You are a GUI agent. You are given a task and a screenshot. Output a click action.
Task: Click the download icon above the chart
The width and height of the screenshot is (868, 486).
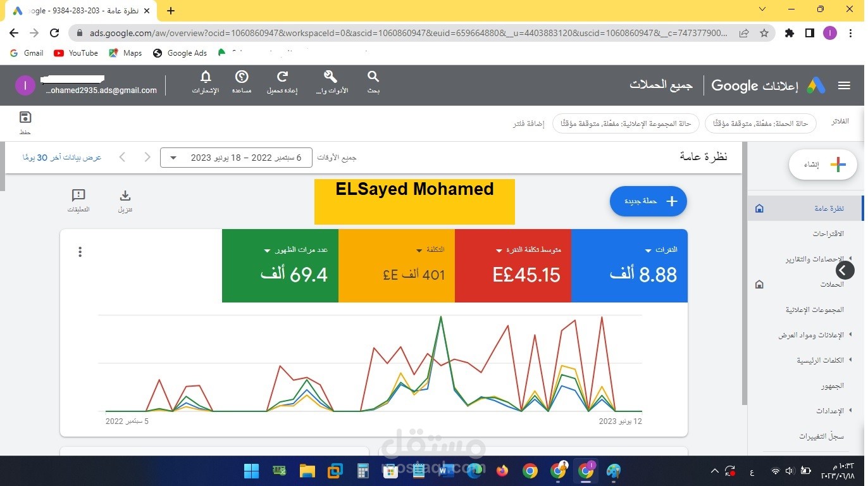click(125, 196)
